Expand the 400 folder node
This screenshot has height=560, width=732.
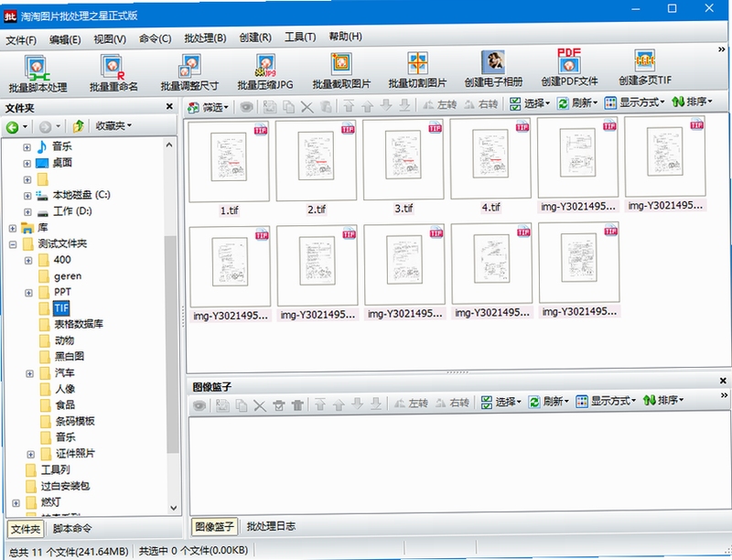pyautogui.click(x=28, y=261)
